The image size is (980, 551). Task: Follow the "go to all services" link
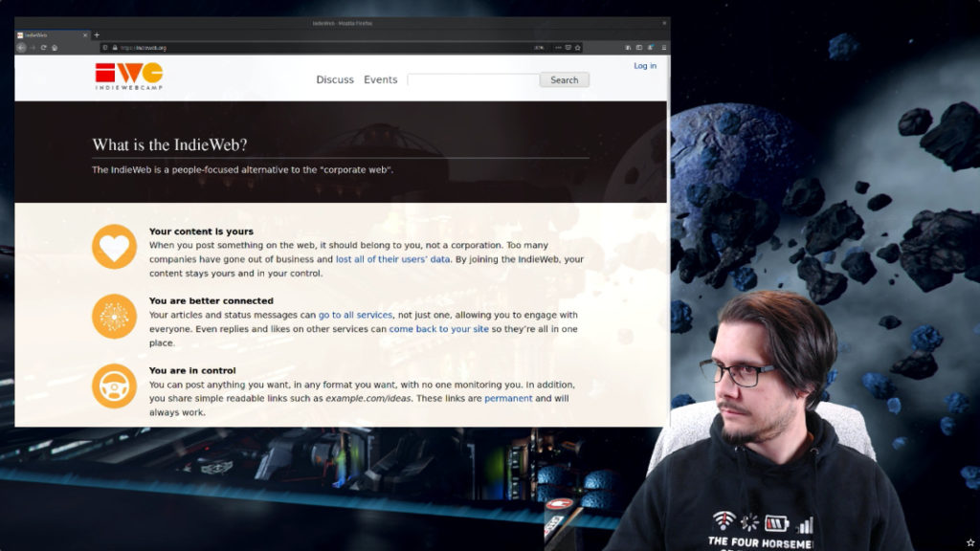point(356,315)
